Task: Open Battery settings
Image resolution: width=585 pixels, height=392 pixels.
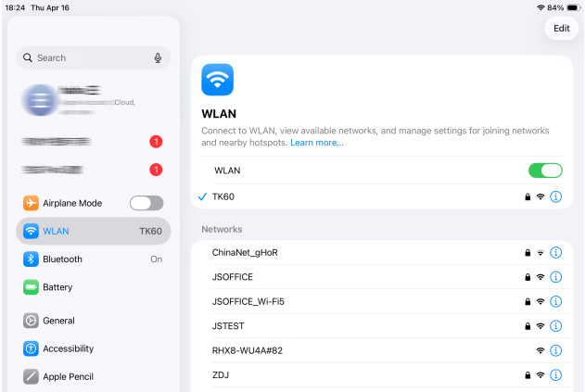Action: point(94,287)
